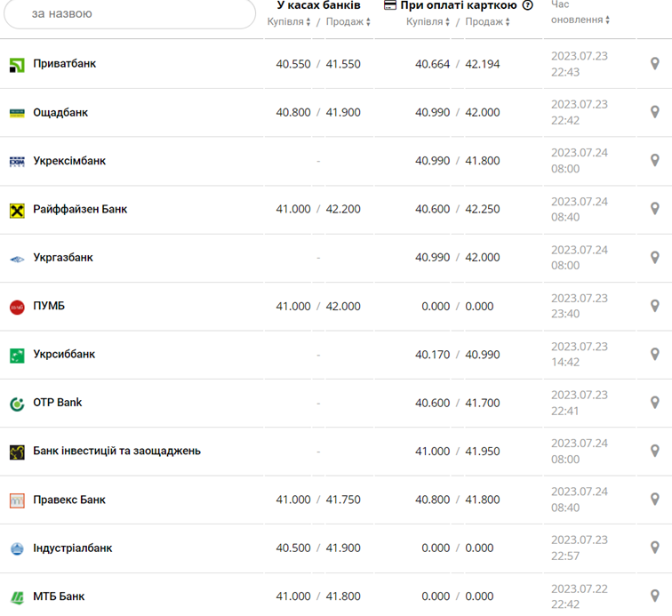Viewport: 672px width, 616px height.
Task: Click the bank name search field
Action: [x=129, y=14]
